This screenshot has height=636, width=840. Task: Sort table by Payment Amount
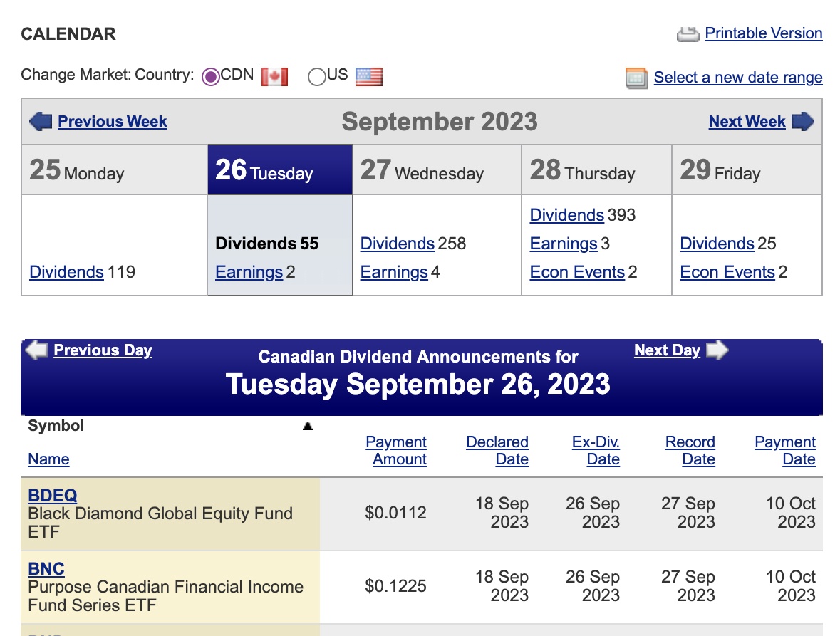(x=396, y=450)
